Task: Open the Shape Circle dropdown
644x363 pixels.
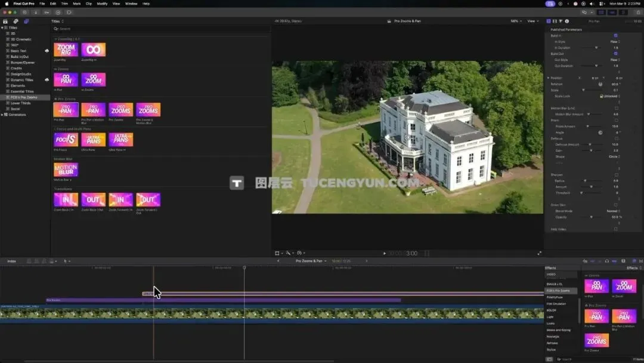Action: pos(614,156)
